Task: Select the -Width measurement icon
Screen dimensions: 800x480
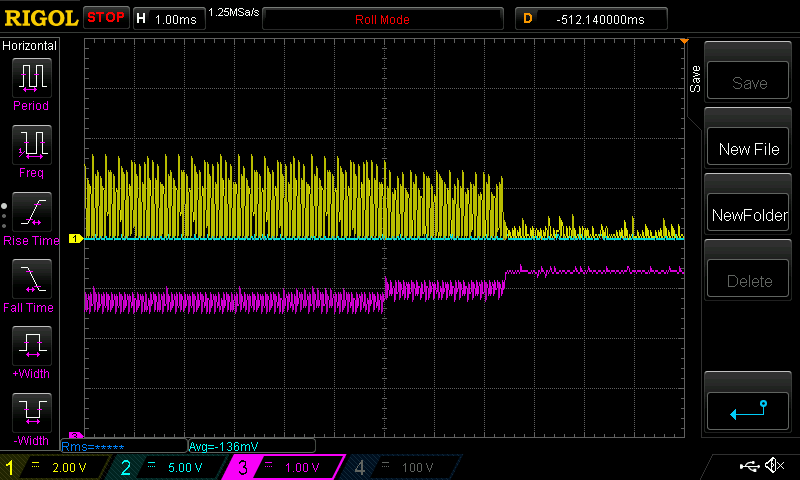Action: click(30, 414)
